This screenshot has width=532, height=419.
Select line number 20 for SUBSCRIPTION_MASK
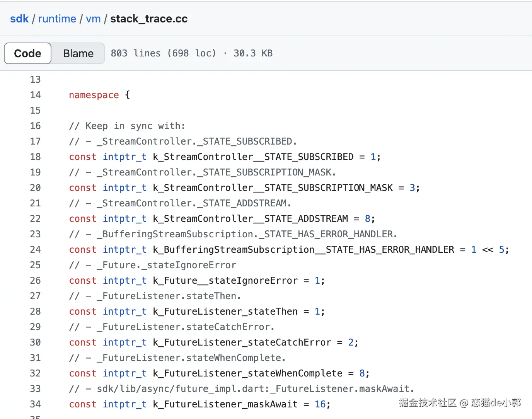click(35, 188)
